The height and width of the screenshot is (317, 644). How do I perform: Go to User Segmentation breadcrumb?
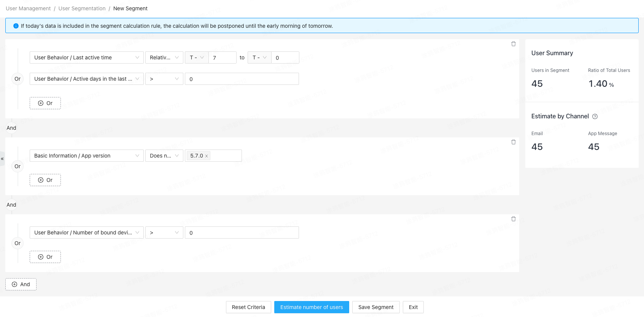click(82, 8)
